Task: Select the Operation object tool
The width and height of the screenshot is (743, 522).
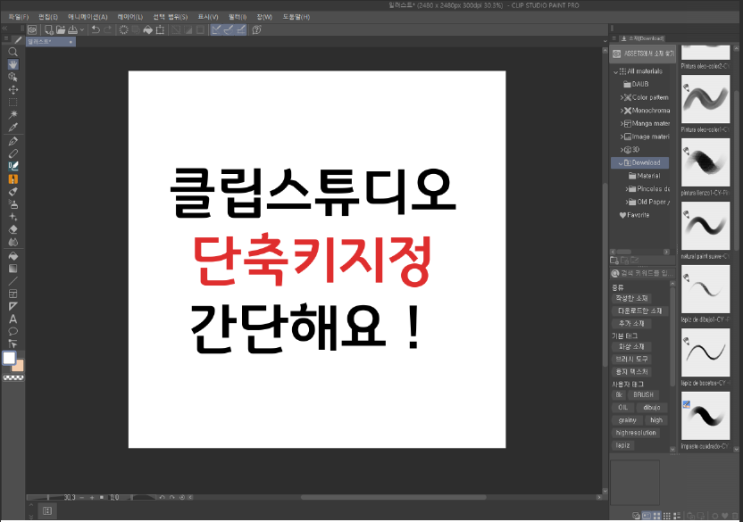Action: coord(13,77)
